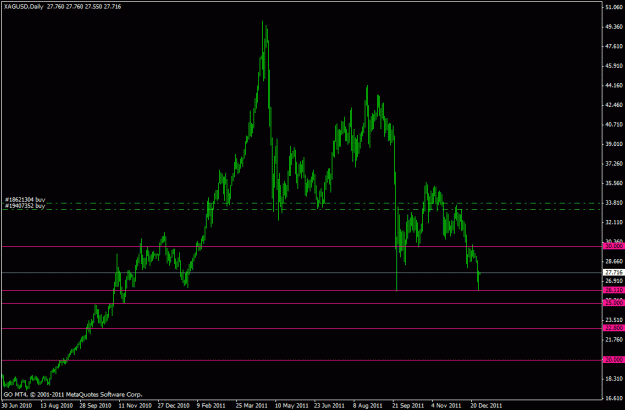Viewport: 625px width, 410px height.
Task: Click the 9 Feb 2011 date label
Action: pyautogui.click(x=211, y=405)
